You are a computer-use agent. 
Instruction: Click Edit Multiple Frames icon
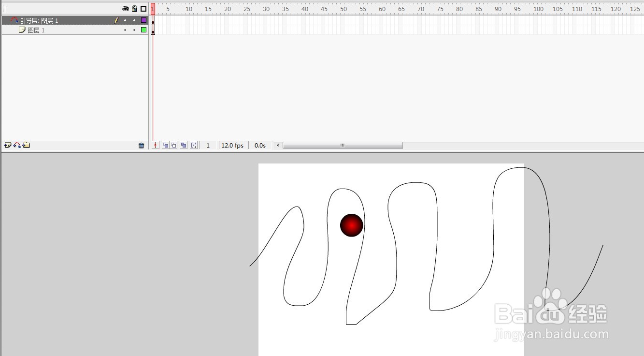[x=184, y=145]
